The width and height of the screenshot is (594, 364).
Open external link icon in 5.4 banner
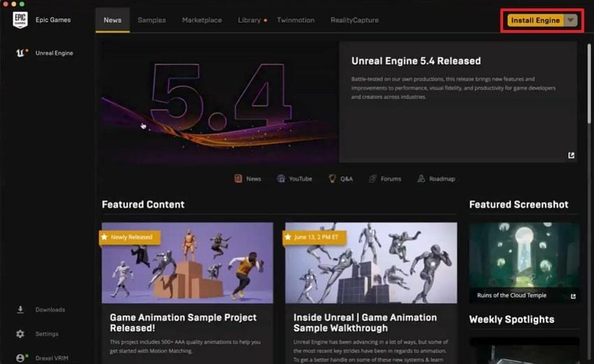click(571, 155)
